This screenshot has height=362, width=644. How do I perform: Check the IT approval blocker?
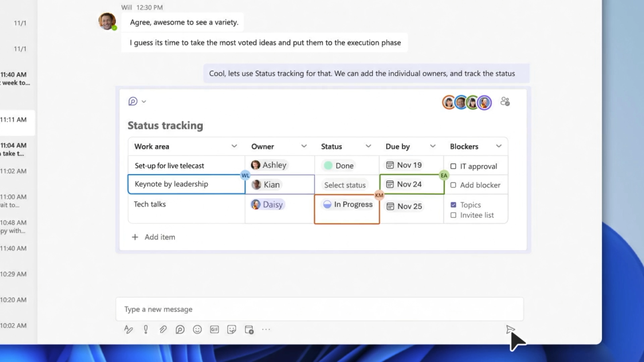click(453, 166)
